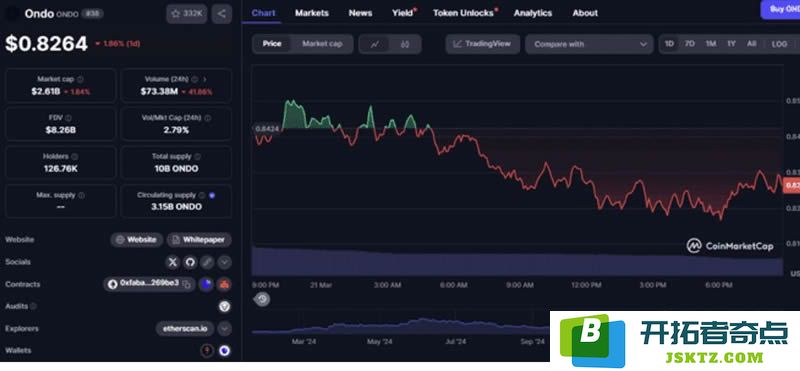The image size is (800, 371).
Task: Click the blue icon beside the contract address
Action: click(x=206, y=284)
